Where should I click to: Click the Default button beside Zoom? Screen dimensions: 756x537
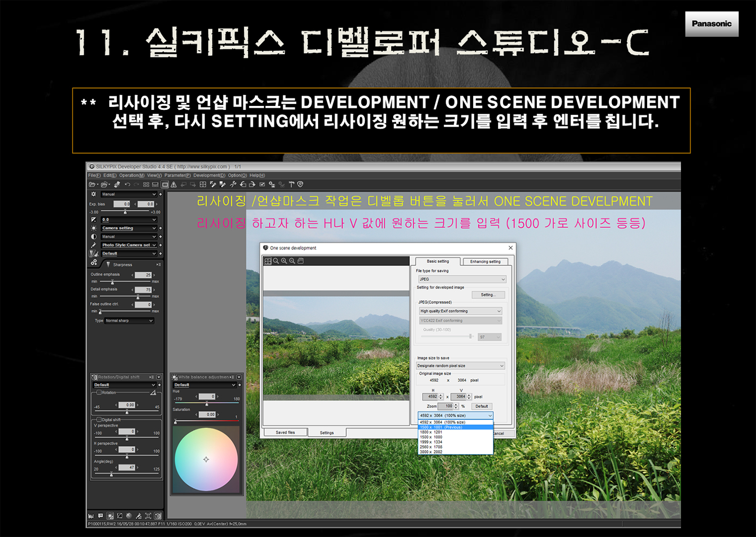481,406
